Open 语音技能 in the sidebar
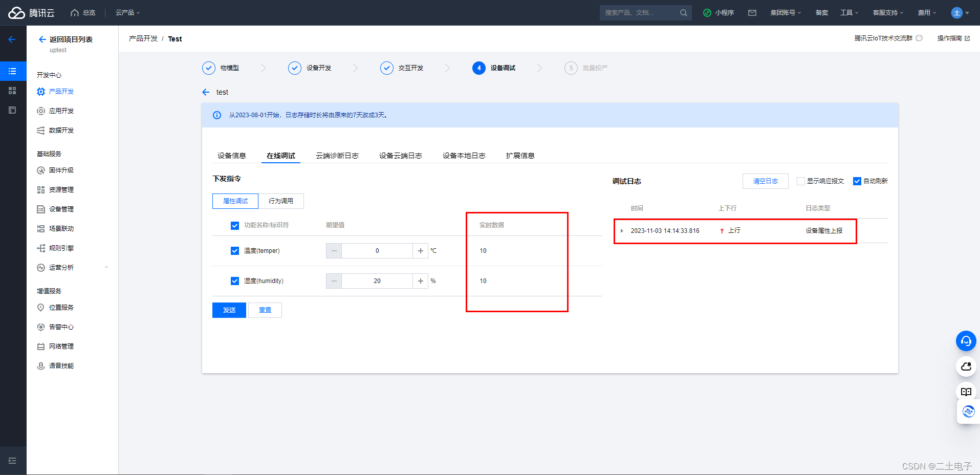Image resolution: width=980 pixels, height=475 pixels. [61, 366]
